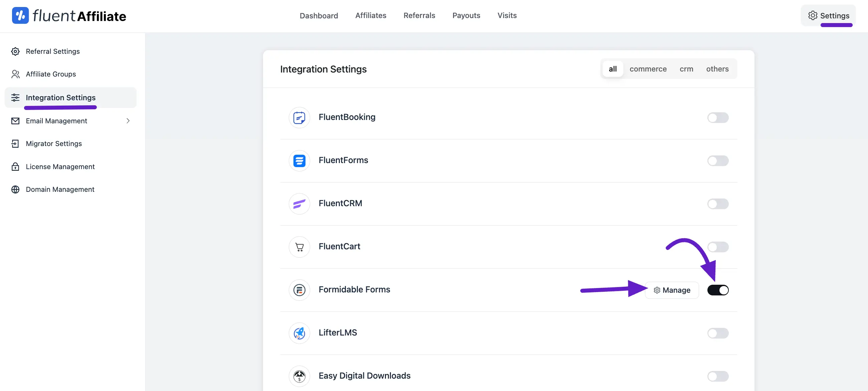868x391 pixels.
Task: Open Domain Management from the sidebar
Action: click(x=60, y=189)
